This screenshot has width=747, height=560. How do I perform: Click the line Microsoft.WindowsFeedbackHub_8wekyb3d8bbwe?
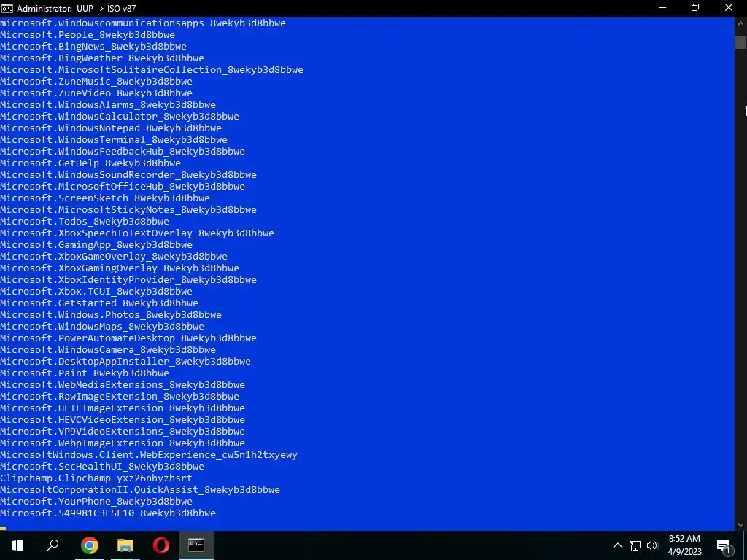click(123, 152)
